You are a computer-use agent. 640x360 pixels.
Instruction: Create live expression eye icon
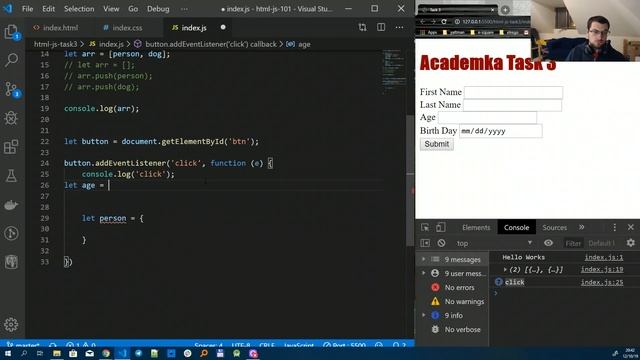point(548,243)
